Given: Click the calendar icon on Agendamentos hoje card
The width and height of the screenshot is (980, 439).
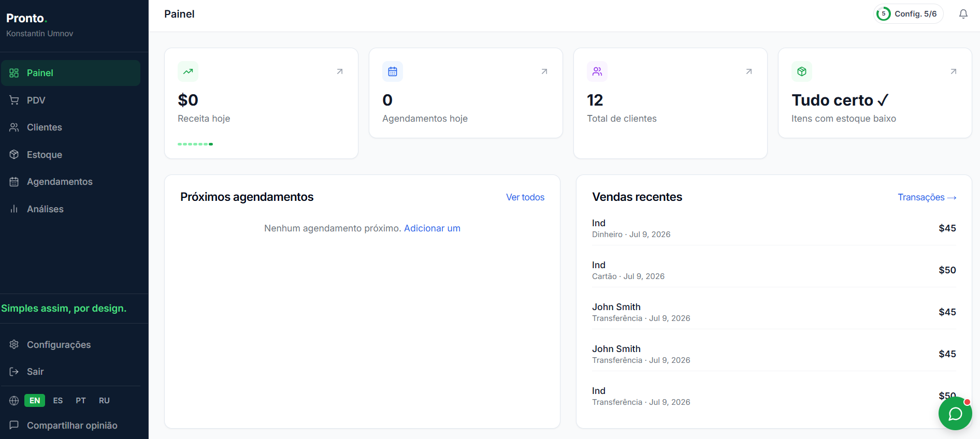Looking at the screenshot, I should click(393, 71).
